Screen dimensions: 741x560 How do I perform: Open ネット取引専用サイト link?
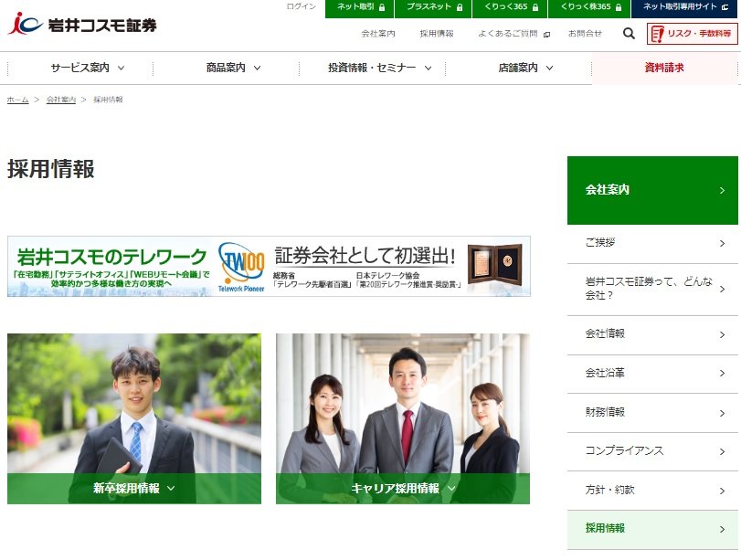pyautogui.click(x=684, y=8)
